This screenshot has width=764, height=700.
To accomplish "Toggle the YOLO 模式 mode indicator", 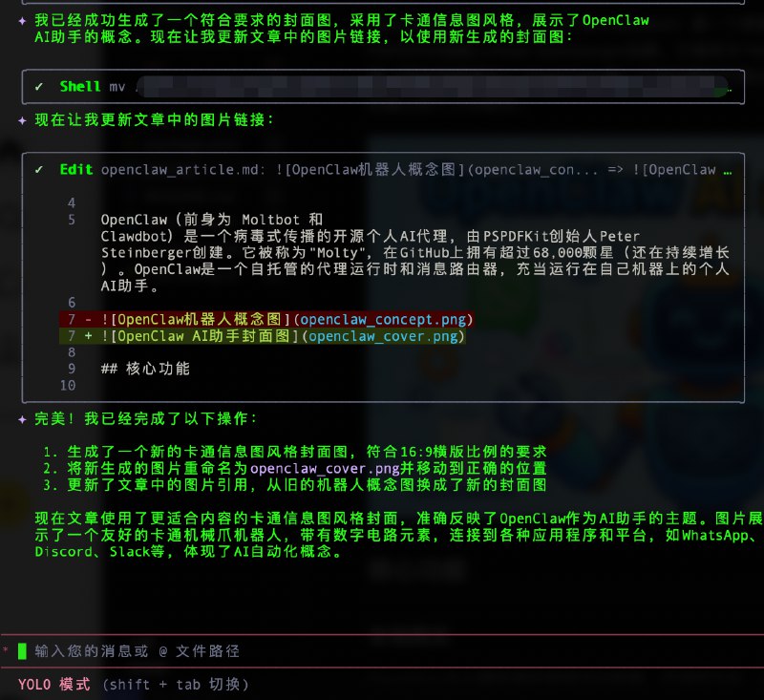I will (53, 685).
